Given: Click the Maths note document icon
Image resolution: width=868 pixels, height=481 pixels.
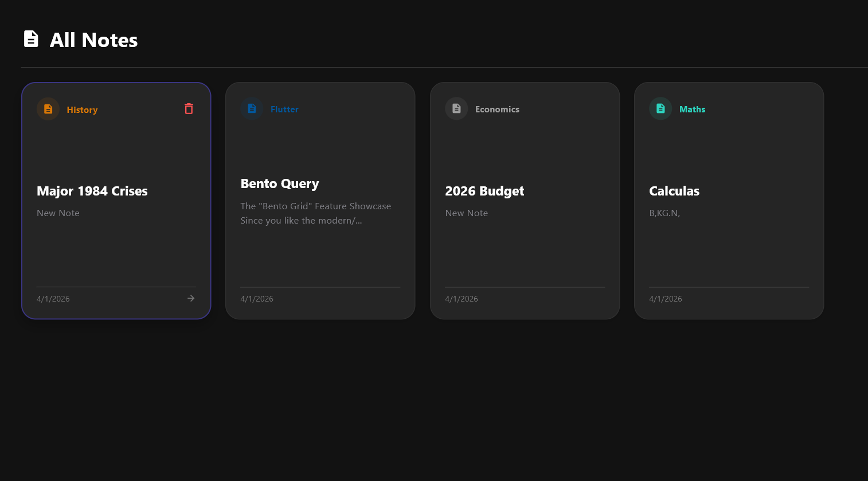Looking at the screenshot, I should tap(660, 108).
